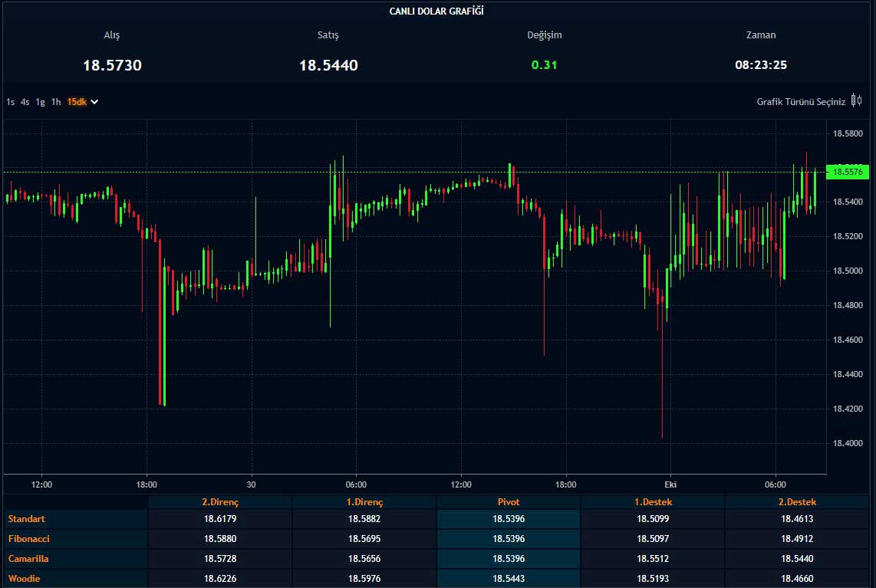
Task: Select the Camarilla row label
Action: tap(28, 559)
